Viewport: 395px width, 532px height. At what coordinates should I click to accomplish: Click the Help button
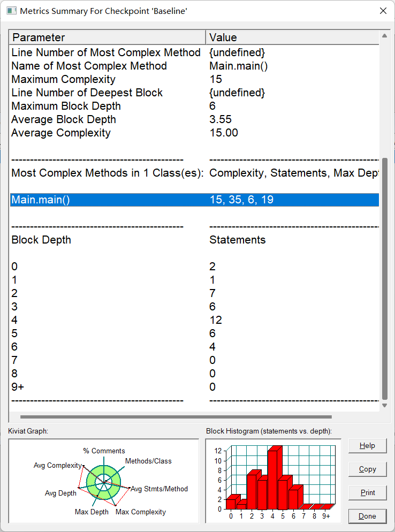(x=368, y=445)
